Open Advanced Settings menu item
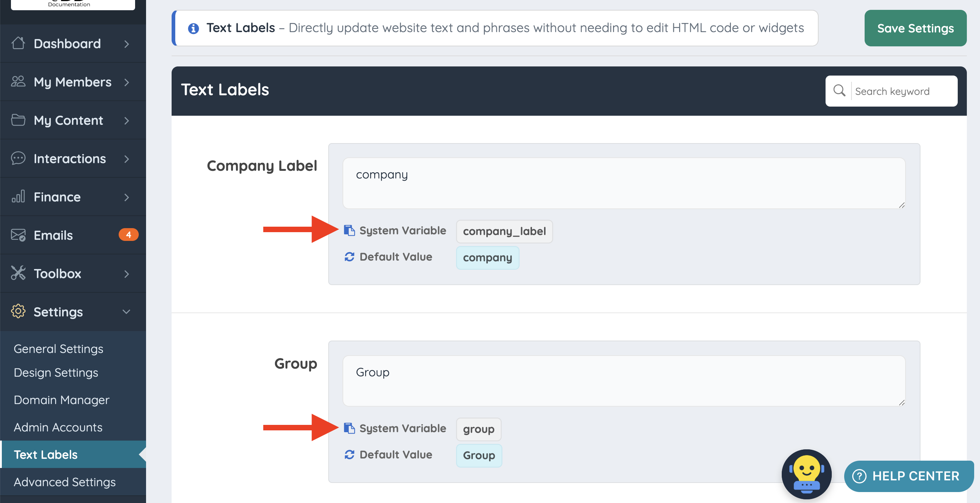 (x=64, y=482)
